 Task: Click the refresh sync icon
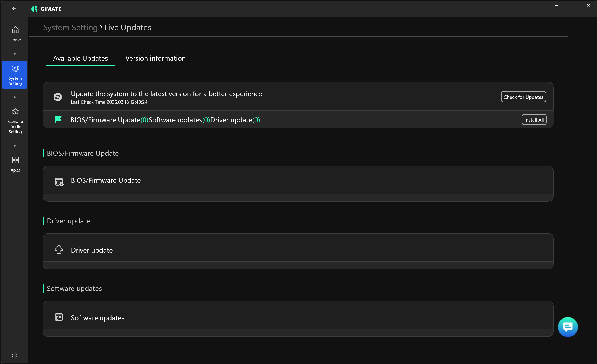click(58, 97)
